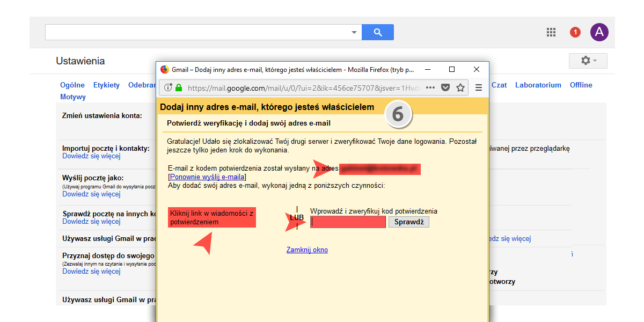Open Dowiedz się więcej under Przyznaj dostęp
Screen dimensions: 644x322
pos(91,272)
